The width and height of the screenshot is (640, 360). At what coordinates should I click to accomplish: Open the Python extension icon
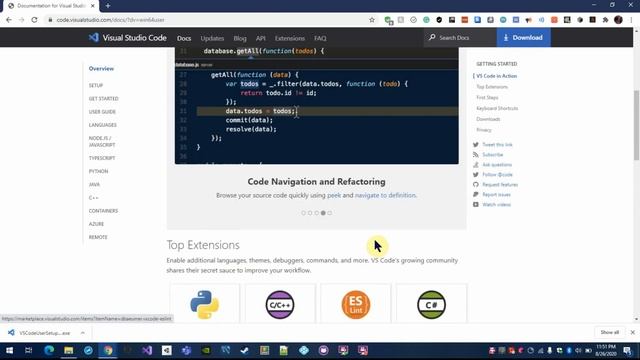point(204,304)
